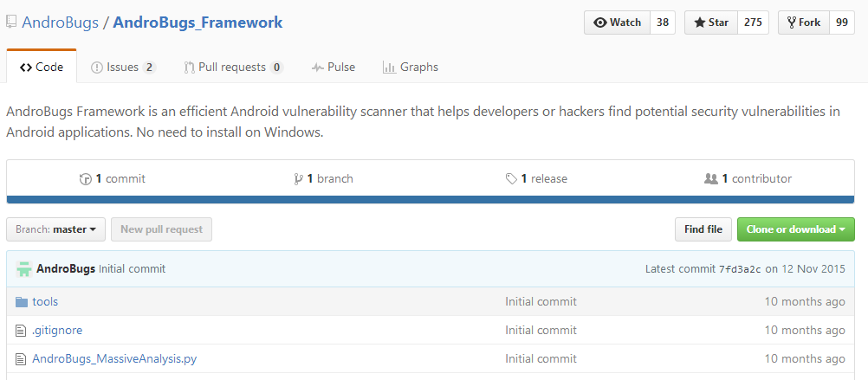Go to the Graphs tab
This screenshot has width=868, height=380.
pyautogui.click(x=411, y=68)
